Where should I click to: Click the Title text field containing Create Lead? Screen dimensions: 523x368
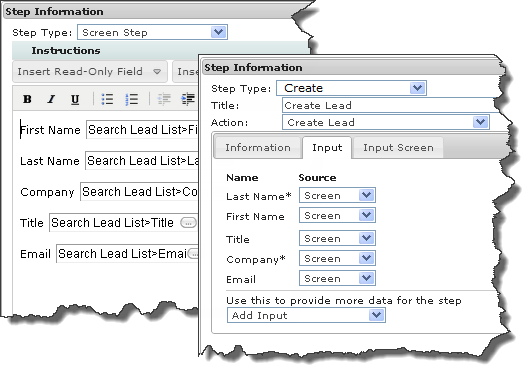coord(389,105)
